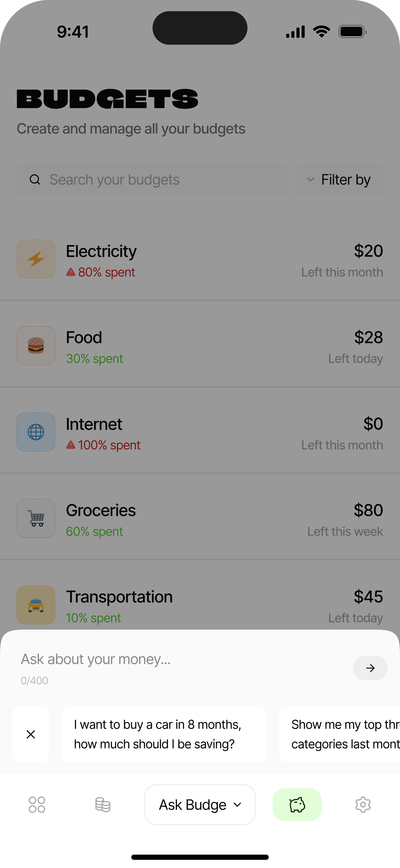
Task: Dismiss suggestions with the X button
Action: [x=31, y=734]
